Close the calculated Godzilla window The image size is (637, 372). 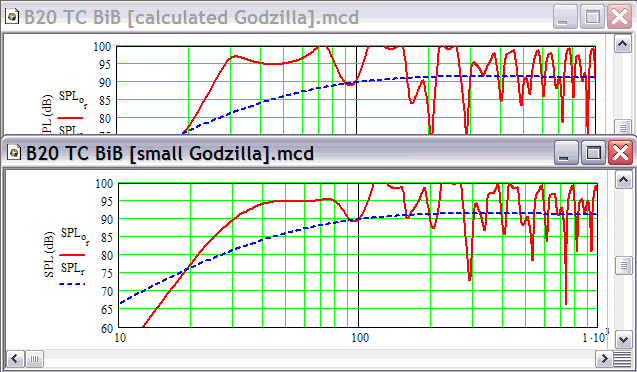point(619,17)
